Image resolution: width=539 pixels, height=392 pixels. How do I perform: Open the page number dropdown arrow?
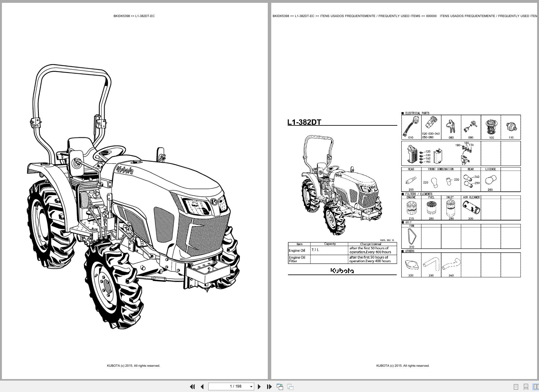tap(251, 387)
